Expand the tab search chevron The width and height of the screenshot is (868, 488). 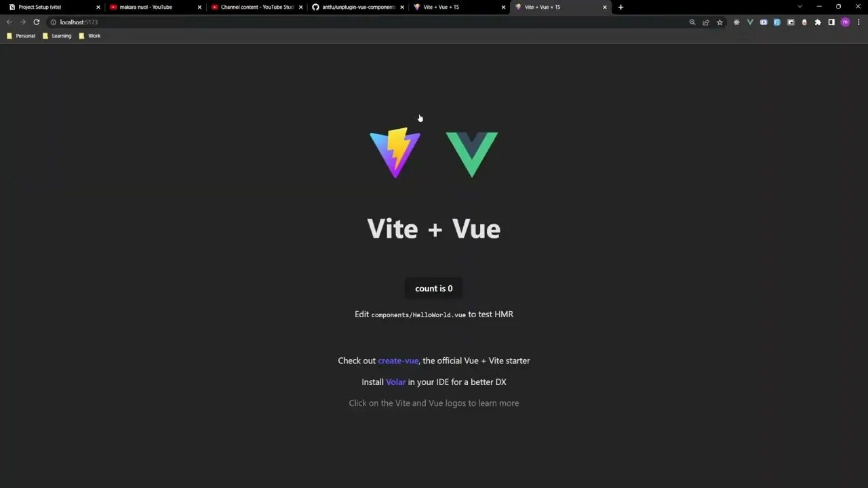coord(800,7)
